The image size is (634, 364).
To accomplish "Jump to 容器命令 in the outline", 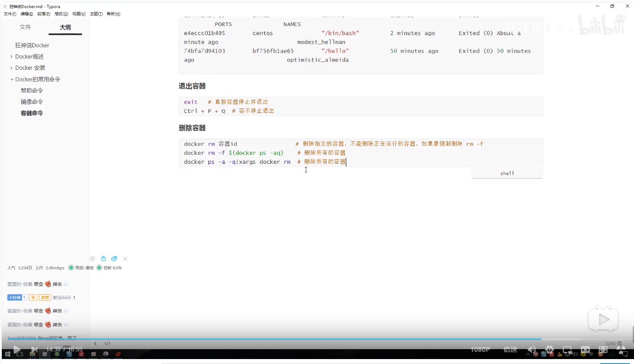I will pos(32,113).
